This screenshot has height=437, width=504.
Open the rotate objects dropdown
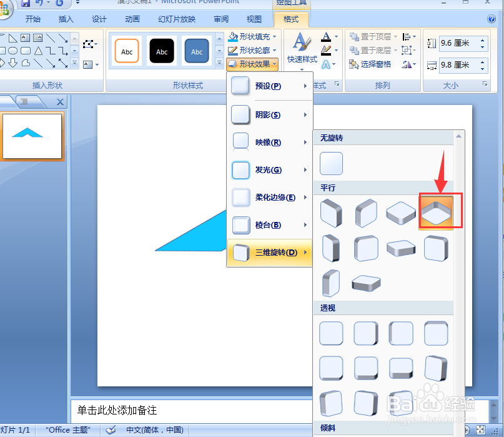tap(409, 64)
